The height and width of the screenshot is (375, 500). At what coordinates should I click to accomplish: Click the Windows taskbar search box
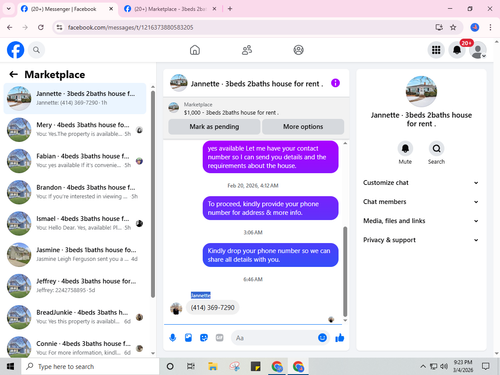click(x=90, y=366)
